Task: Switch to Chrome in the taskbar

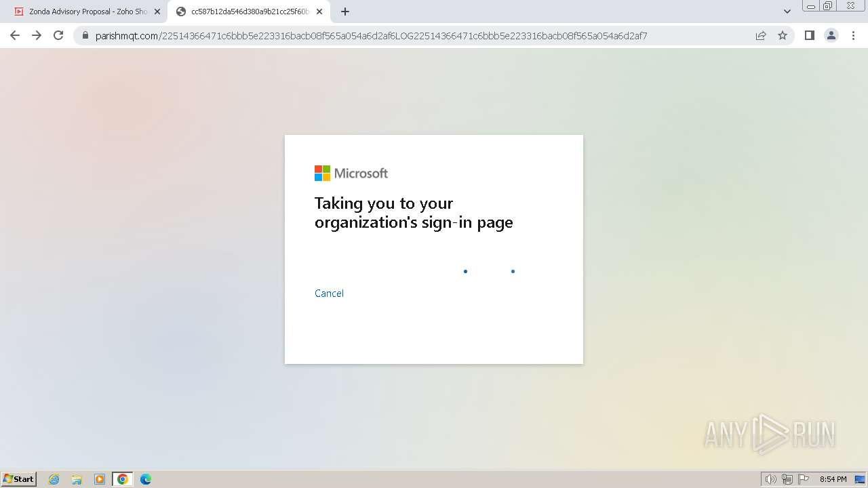Action: [123, 479]
